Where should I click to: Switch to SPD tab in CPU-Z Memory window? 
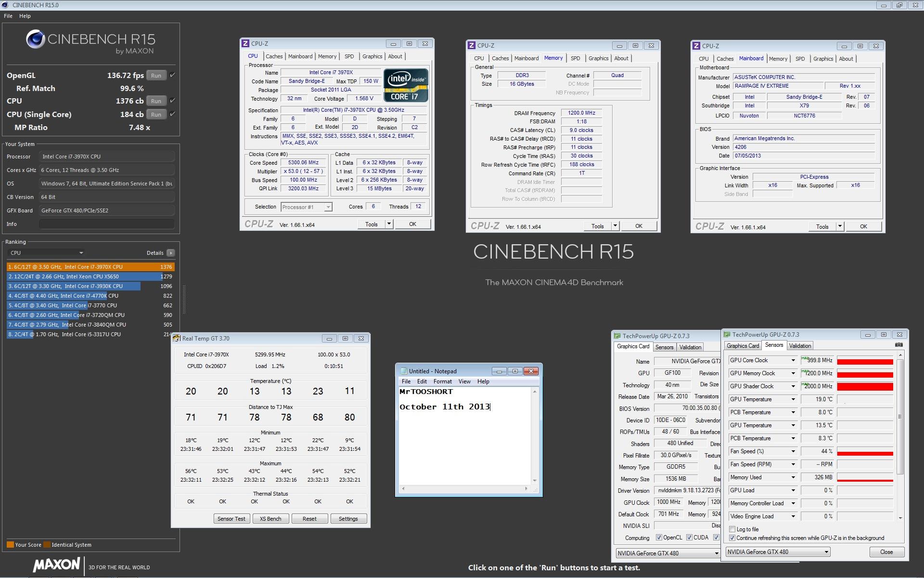[575, 58]
